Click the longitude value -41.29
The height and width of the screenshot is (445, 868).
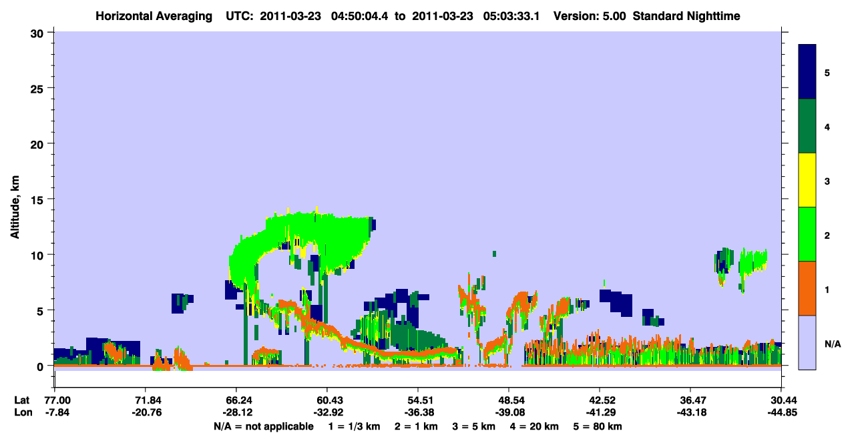600,412
